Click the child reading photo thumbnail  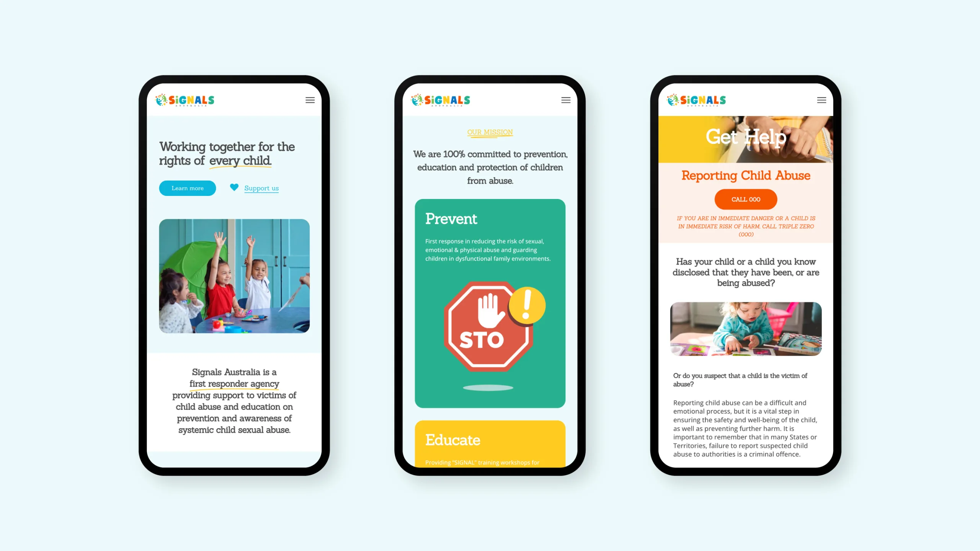tap(746, 329)
